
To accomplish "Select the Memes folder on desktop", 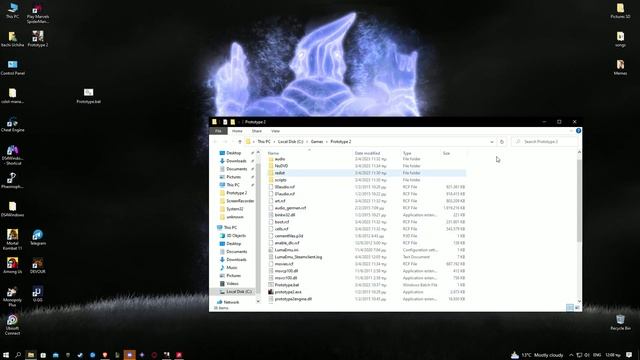I will [620, 67].
